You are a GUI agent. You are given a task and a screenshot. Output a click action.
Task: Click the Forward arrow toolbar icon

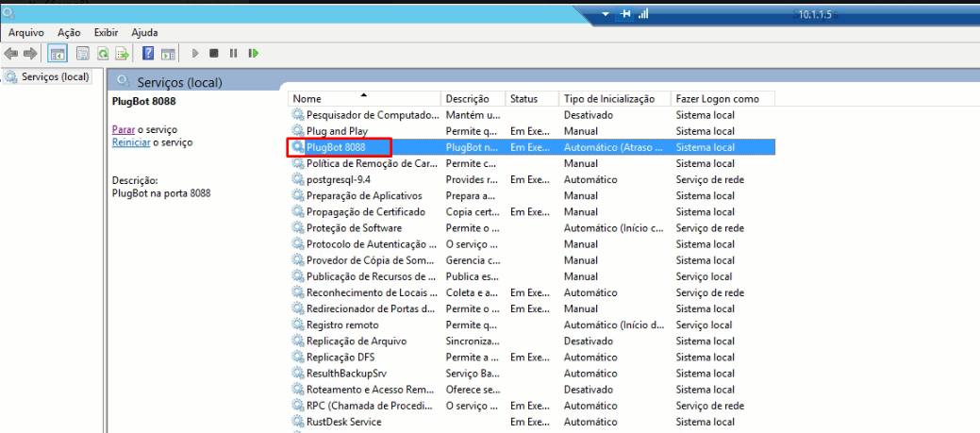[29, 54]
